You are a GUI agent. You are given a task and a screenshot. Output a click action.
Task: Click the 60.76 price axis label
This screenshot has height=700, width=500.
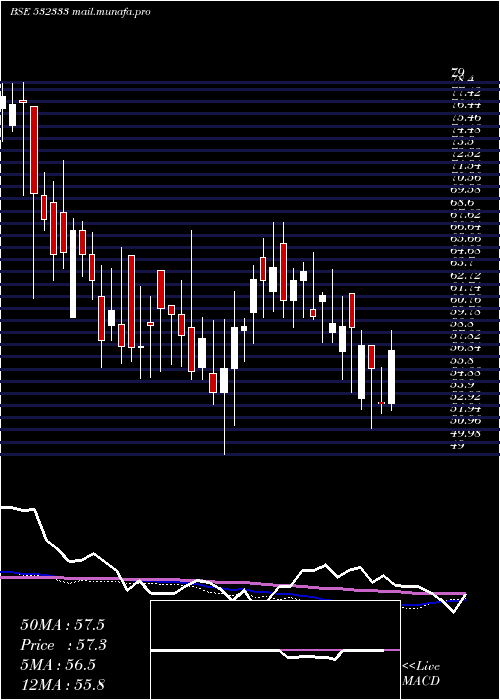(x=466, y=300)
